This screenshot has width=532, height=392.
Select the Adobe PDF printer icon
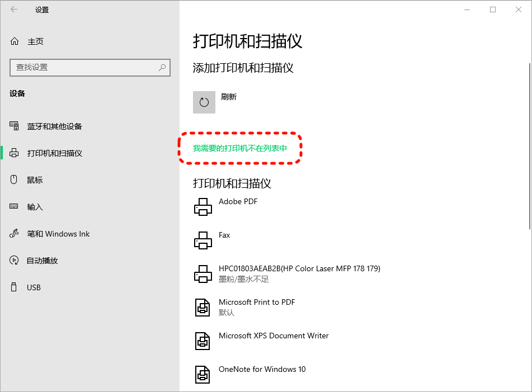(203, 206)
